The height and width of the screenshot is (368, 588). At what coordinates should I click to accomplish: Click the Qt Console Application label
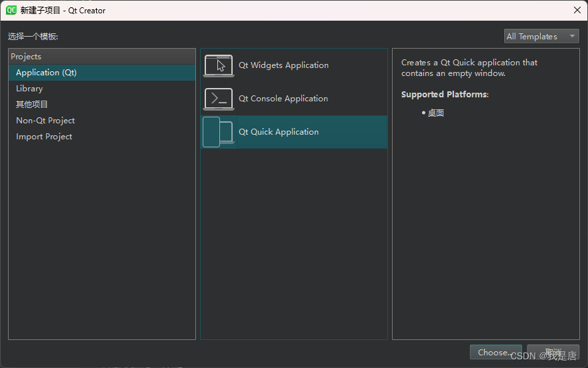[283, 99]
